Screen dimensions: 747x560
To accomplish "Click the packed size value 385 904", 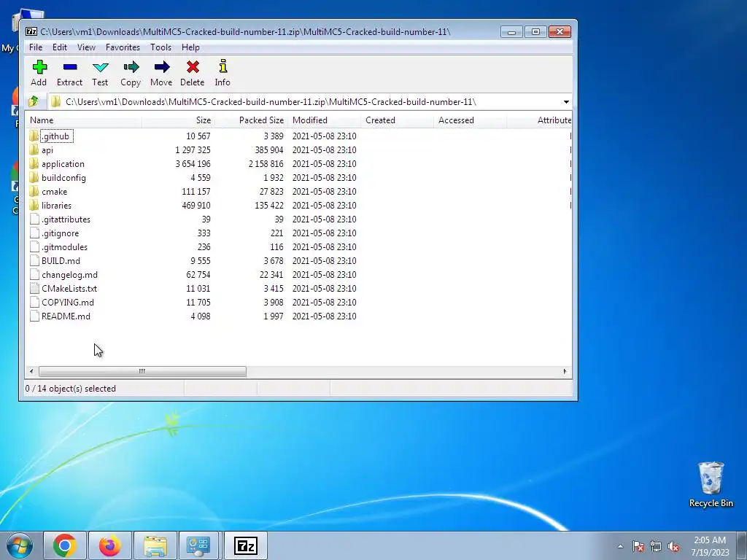I will [x=269, y=150].
